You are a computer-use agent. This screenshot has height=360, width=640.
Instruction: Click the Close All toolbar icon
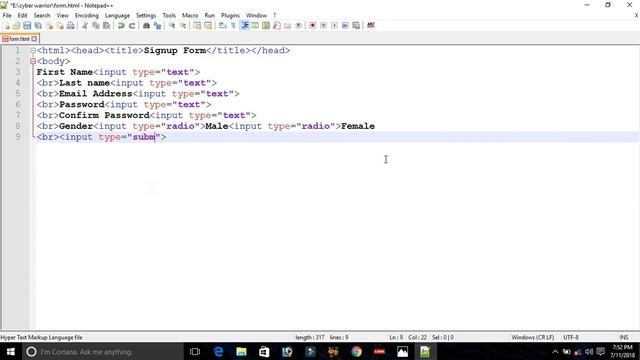[60, 25]
